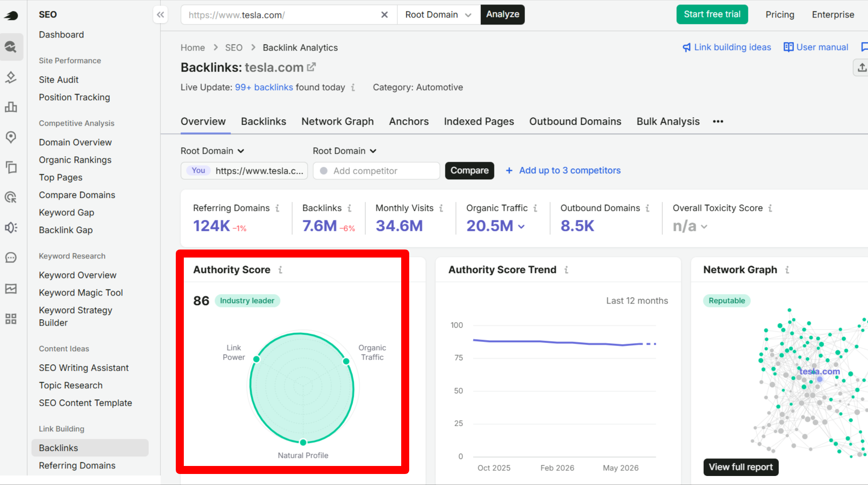Expand Root Domain dropdown above competitor field
This screenshot has height=485, width=868.
click(345, 151)
